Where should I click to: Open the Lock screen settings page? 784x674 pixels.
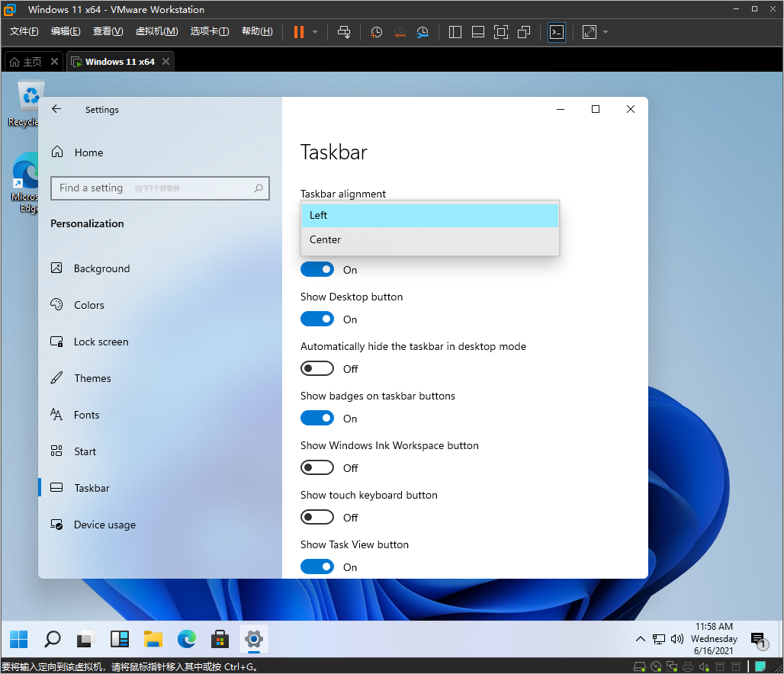click(101, 342)
